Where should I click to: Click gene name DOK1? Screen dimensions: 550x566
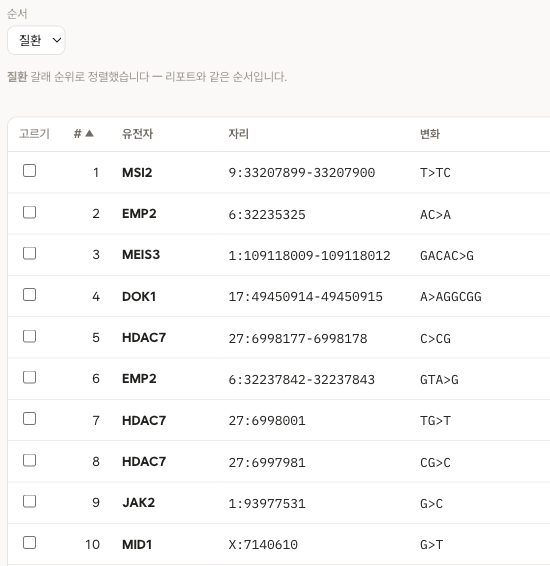tap(139, 297)
